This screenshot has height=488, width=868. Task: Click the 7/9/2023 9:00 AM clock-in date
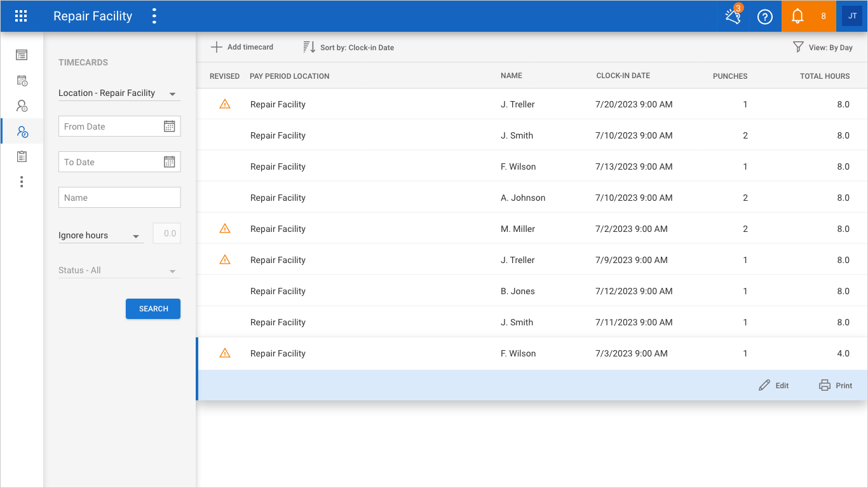coord(632,260)
